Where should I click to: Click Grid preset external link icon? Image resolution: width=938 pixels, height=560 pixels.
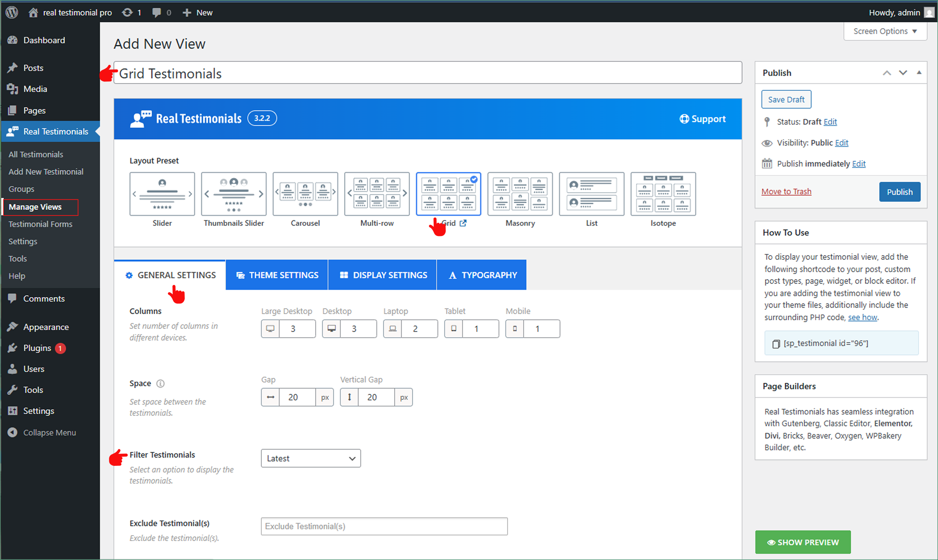click(463, 223)
